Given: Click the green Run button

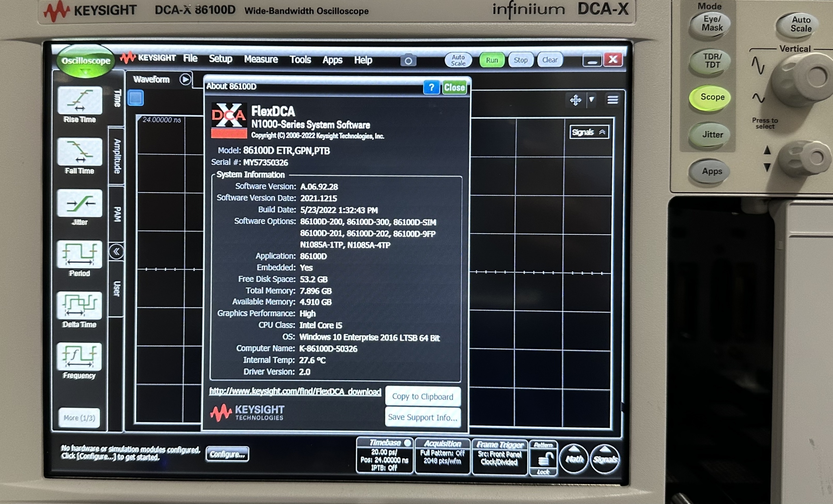Looking at the screenshot, I should click(x=492, y=60).
